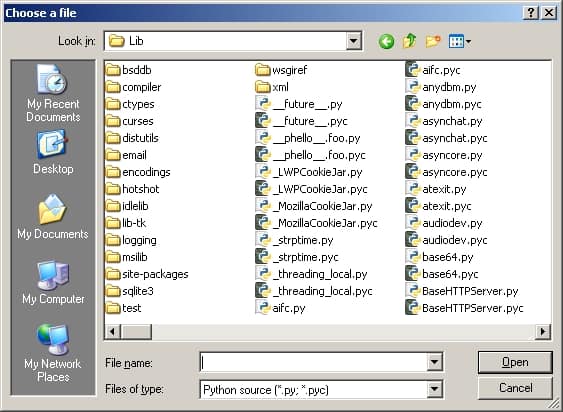563x412 pixels.
Task: Select the bsddb folder icon
Action: (x=113, y=70)
